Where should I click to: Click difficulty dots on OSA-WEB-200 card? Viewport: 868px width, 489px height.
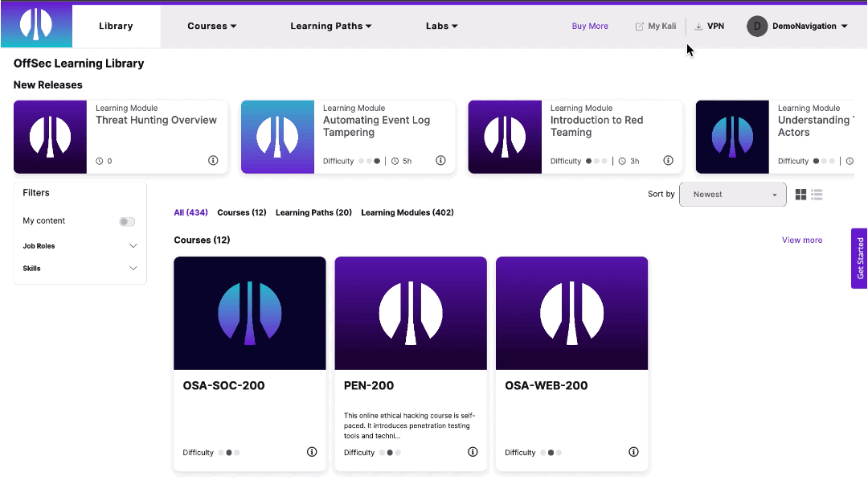[x=551, y=453]
